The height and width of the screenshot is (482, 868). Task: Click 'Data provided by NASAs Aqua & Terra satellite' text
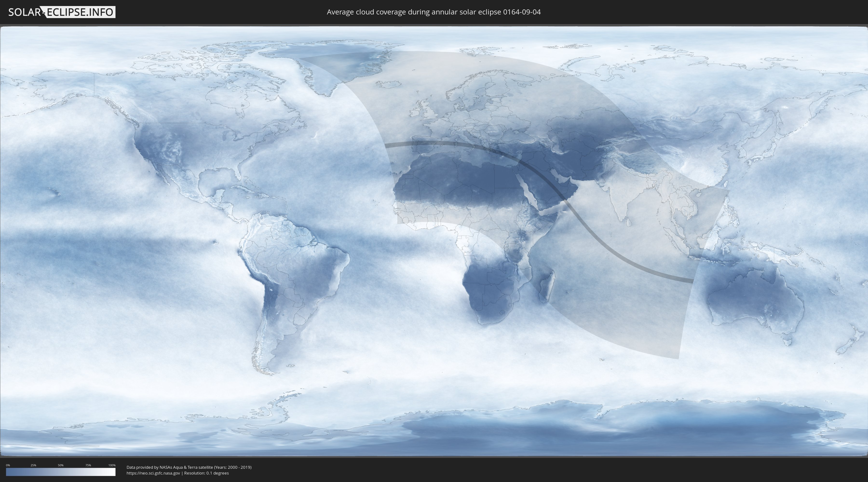coord(170,467)
